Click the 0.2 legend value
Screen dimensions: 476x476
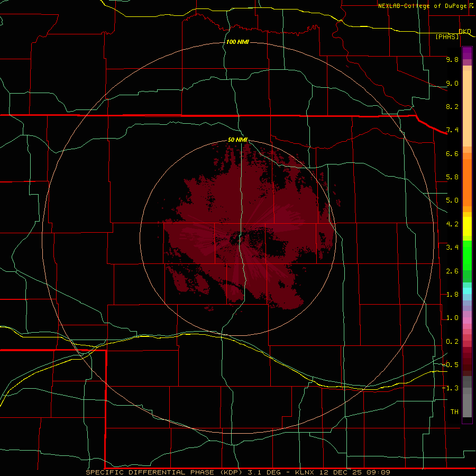452,342
